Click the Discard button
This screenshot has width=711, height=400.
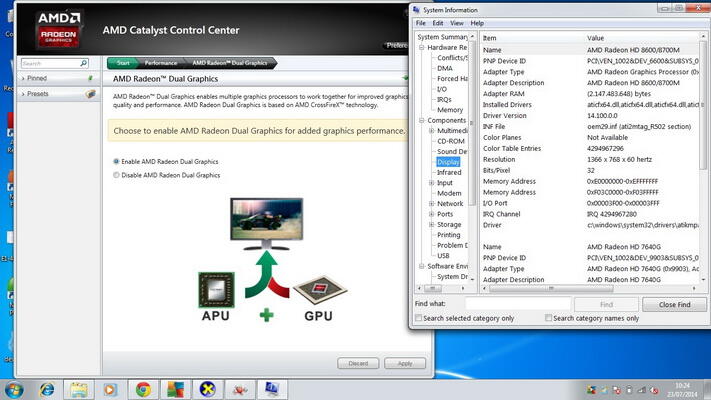358,363
